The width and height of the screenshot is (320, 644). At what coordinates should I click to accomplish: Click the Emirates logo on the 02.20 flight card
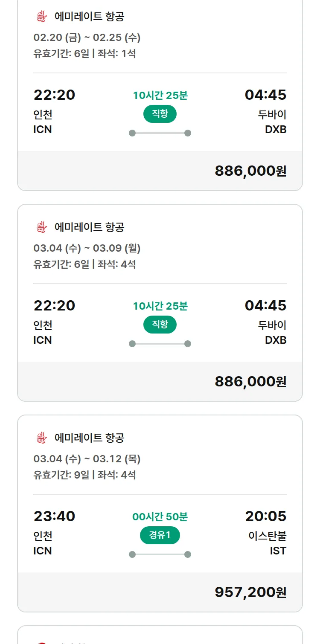tap(41, 17)
